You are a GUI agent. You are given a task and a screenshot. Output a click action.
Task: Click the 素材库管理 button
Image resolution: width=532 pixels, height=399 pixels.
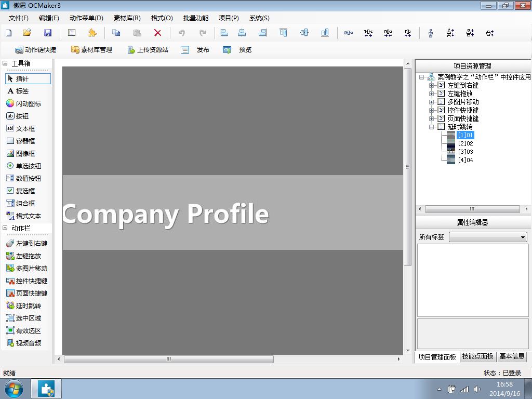[x=91, y=50]
